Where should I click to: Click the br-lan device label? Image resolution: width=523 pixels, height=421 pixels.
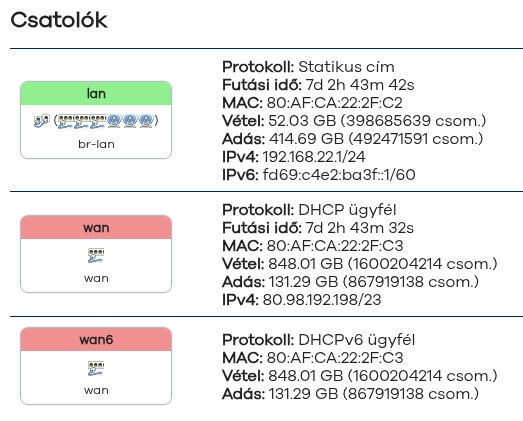click(x=96, y=144)
